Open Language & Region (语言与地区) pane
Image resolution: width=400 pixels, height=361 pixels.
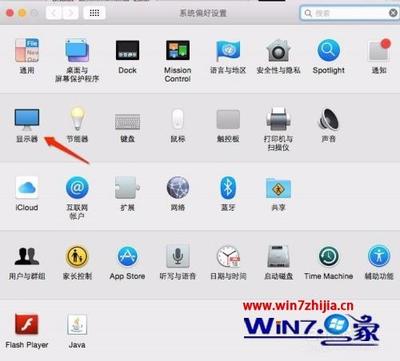228,51
